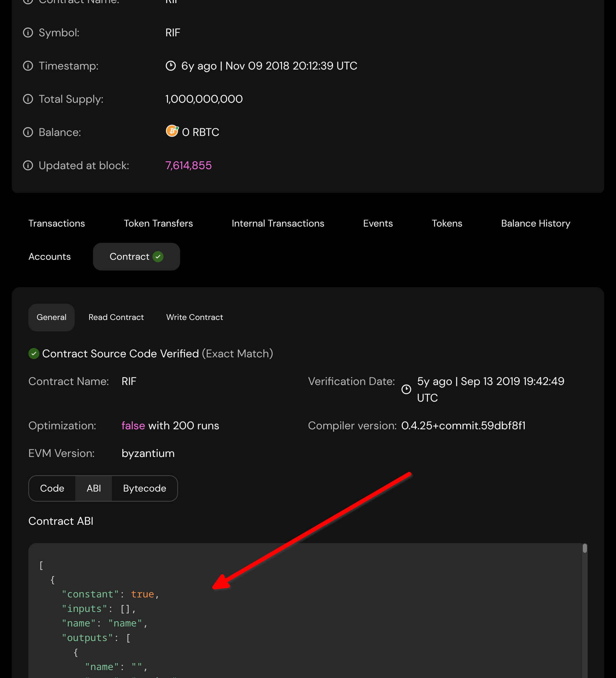
Task: Toggle the Bytecode view
Action: 144,488
